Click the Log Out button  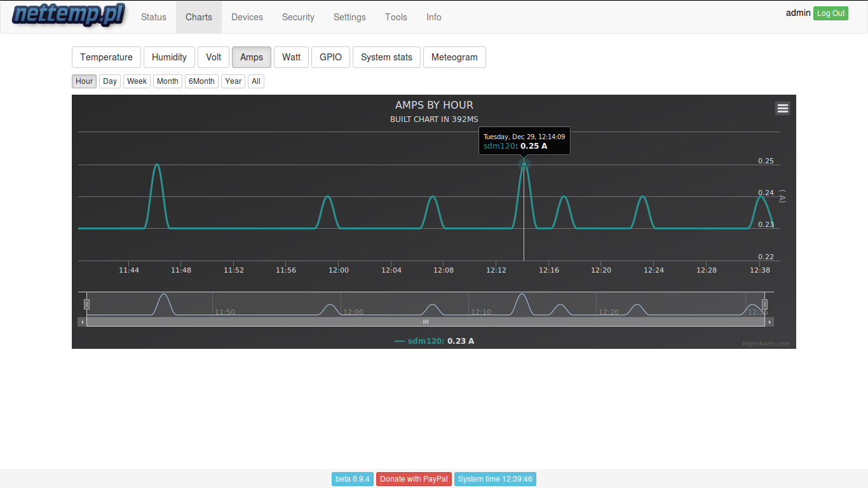coord(831,13)
